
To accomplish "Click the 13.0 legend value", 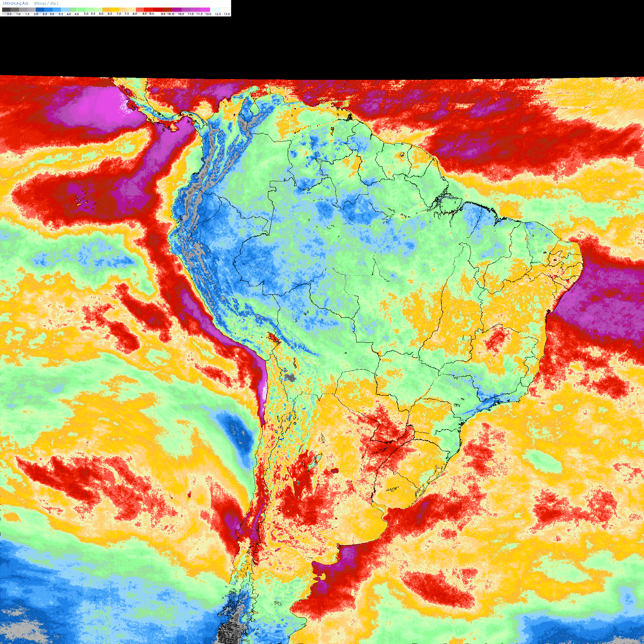I will coord(227,14).
